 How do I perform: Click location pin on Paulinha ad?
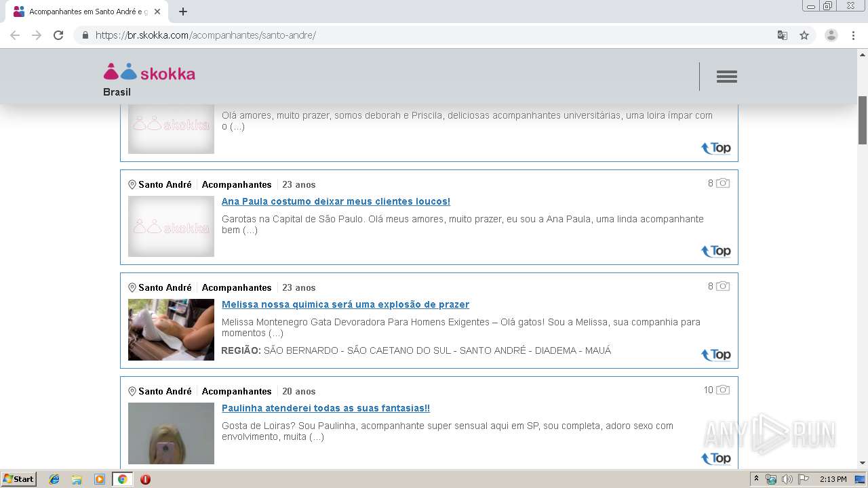click(132, 392)
